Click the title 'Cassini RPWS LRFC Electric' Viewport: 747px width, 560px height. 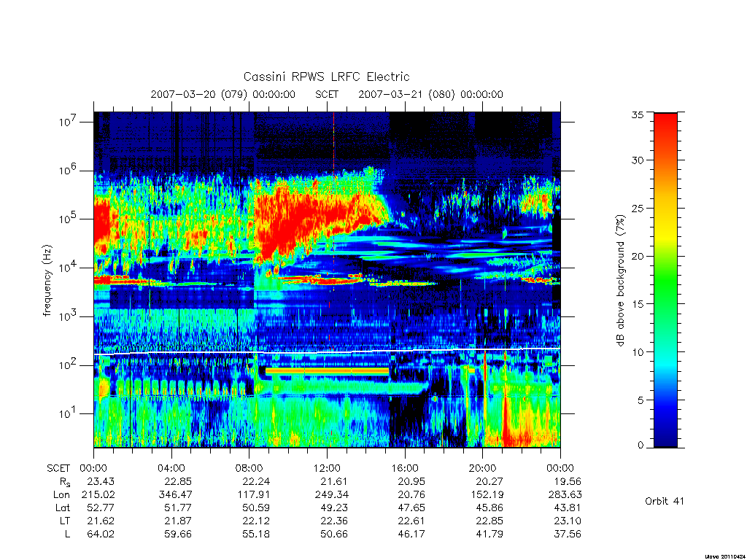click(x=326, y=77)
